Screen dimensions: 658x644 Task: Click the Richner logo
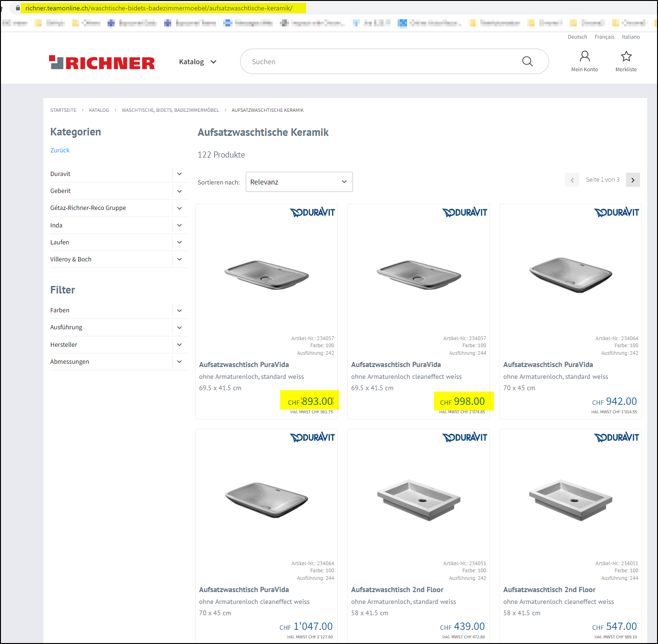(102, 62)
